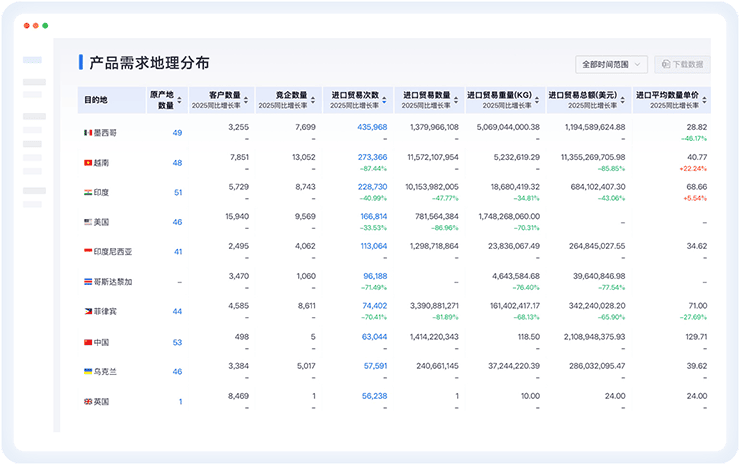Click the download icon beside 下载数据
The image size is (740, 465).
pos(665,64)
